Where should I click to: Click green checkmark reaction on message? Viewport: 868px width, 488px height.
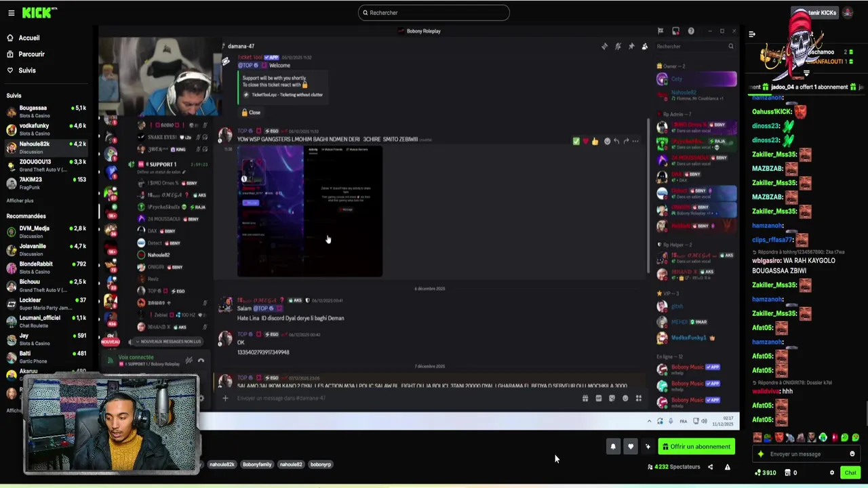(576, 142)
